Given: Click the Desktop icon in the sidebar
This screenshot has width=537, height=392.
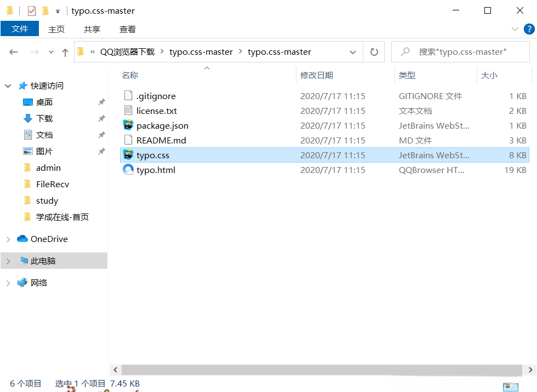Looking at the screenshot, I should pos(27,102).
